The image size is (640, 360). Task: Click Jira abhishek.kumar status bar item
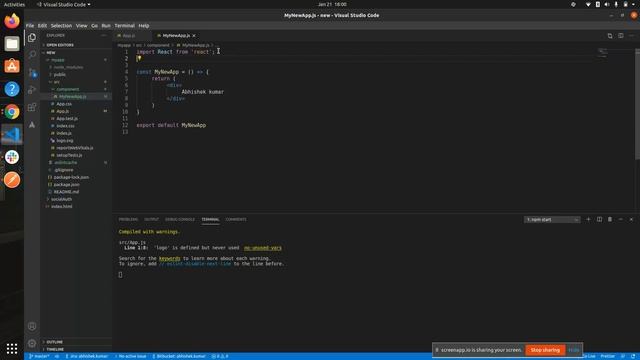87,356
